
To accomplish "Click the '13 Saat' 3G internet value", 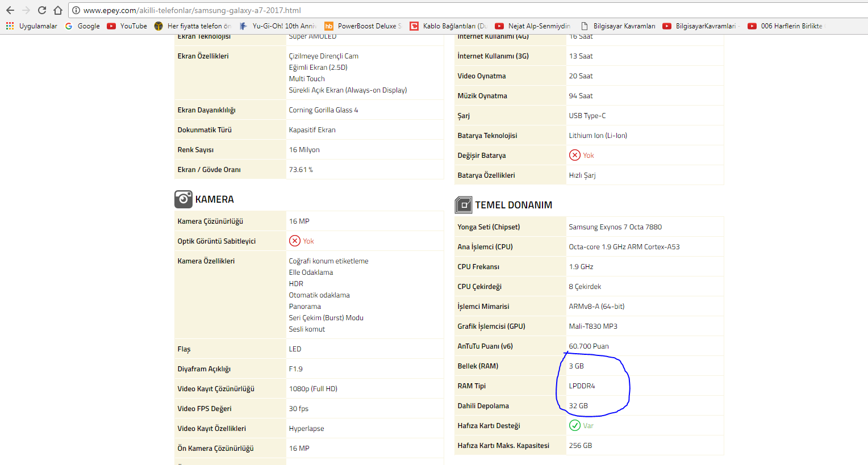I will (581, 56).
